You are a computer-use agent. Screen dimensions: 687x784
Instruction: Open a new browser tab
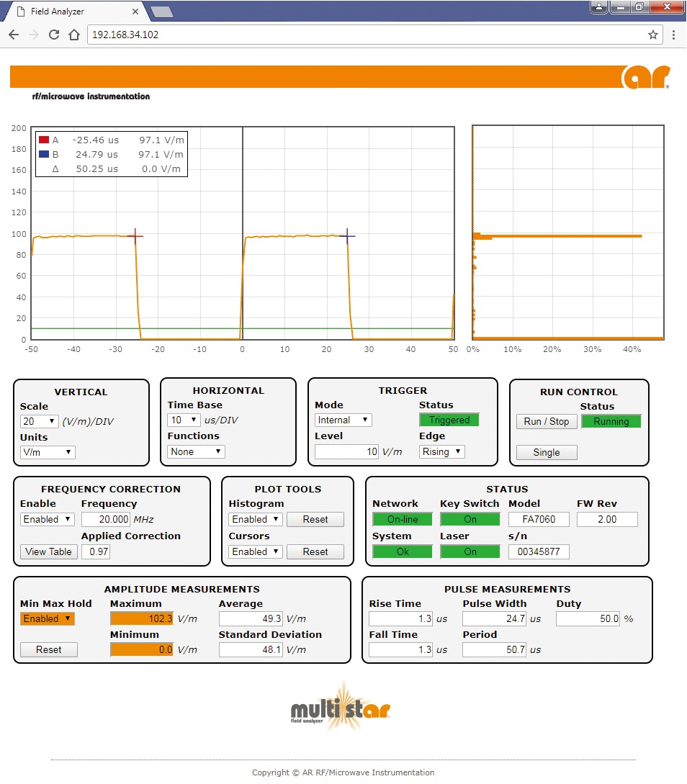click(161, 12)
